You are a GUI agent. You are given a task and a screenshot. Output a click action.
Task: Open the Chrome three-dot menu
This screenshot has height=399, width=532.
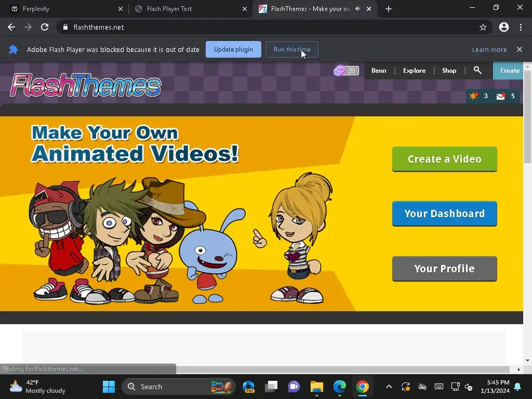521,27
